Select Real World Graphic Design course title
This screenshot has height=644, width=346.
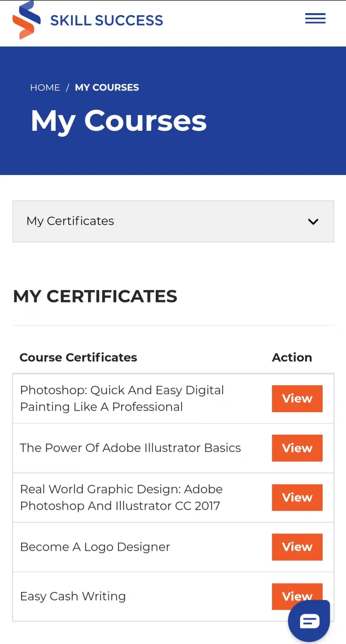pos(121,497)
